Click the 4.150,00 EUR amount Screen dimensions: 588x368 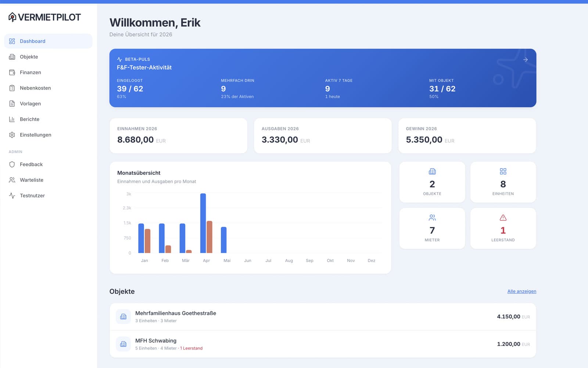(x=513, y=316)
